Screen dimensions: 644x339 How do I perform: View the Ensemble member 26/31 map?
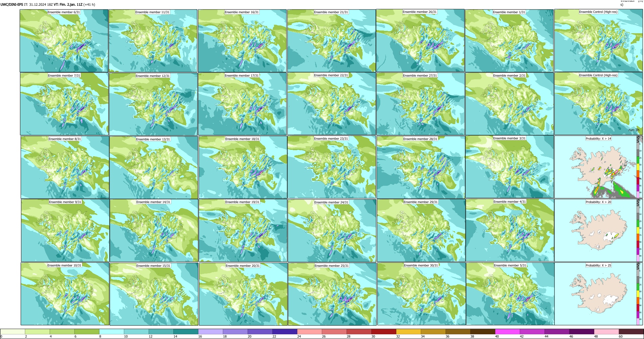pyautogui.click(x=420, y=40)
